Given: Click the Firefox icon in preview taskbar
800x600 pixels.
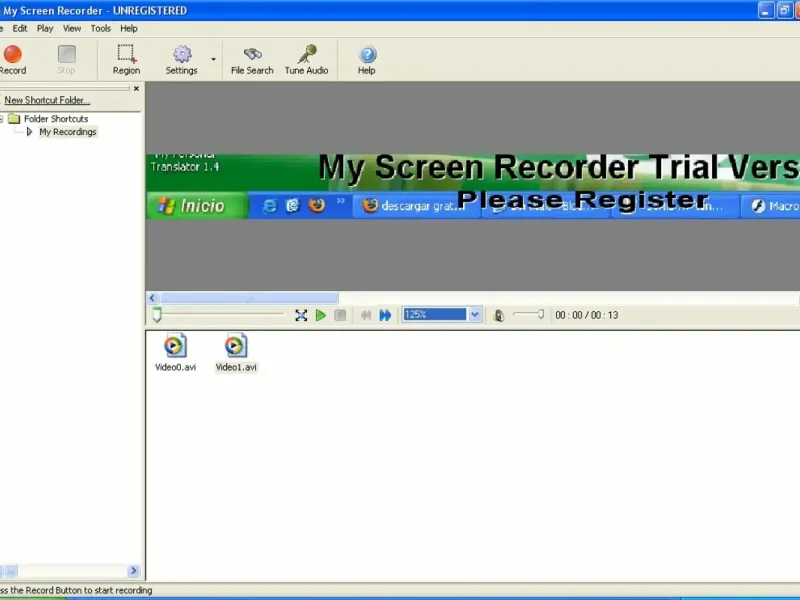Looking at the screenshot, I should click(x=317, y=205).
